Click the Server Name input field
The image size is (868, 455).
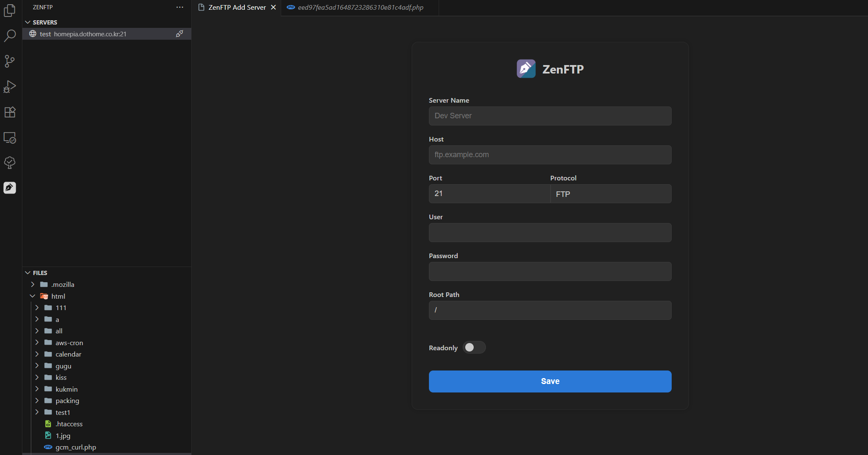(550, 116)
